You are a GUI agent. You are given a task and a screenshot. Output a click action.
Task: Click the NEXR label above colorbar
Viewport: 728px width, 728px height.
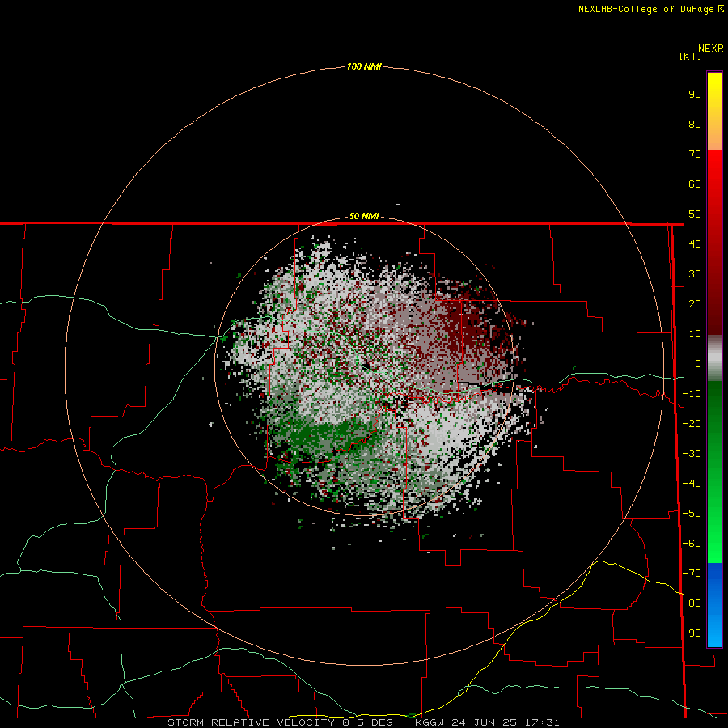pyautogui.click(x=711, y=49)
